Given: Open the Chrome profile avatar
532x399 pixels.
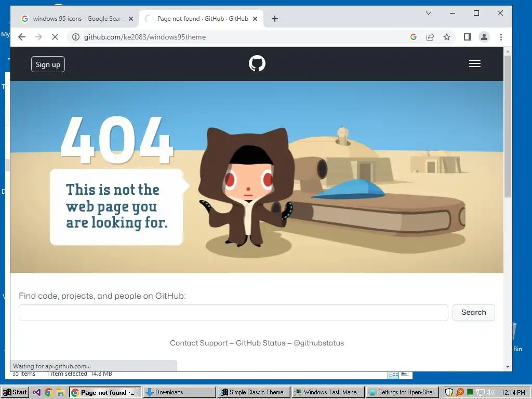Looking at the screenshot, I should click(x=484, y=37).
